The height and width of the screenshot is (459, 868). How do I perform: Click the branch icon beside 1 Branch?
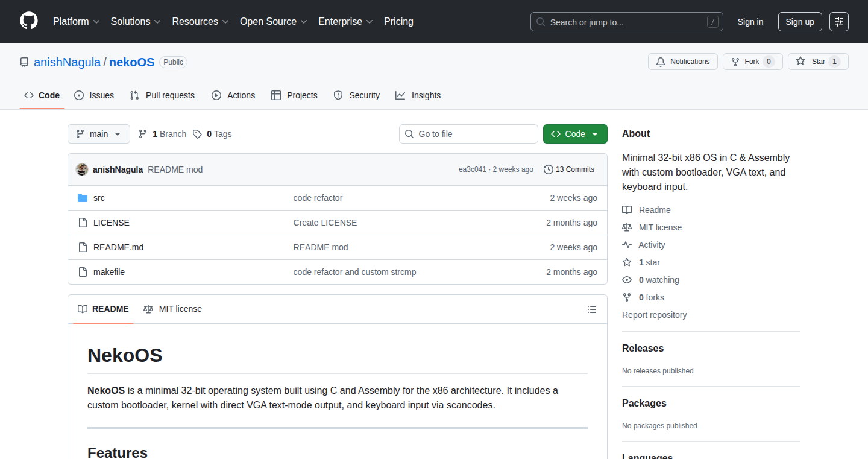pyautogui.click(x=143, y=134)
